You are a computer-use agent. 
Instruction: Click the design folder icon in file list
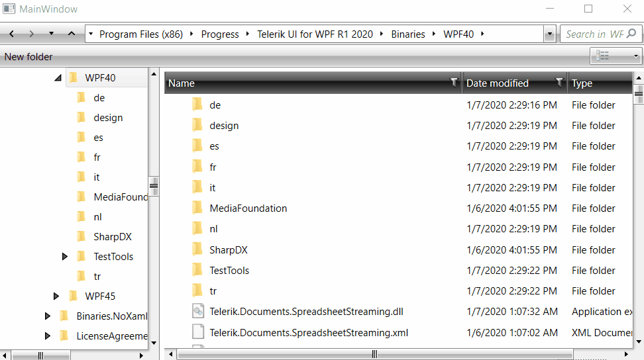point(197,125)
